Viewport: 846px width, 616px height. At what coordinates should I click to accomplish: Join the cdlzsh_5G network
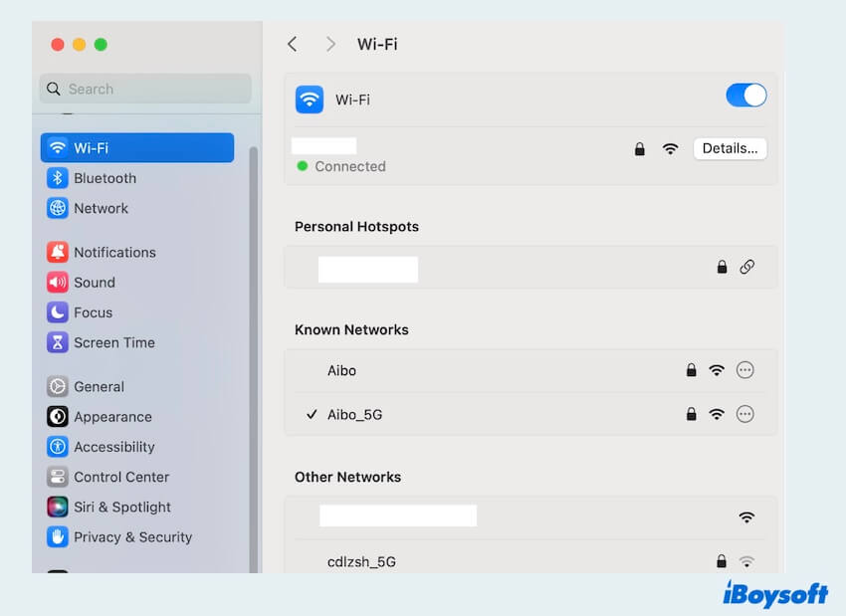click(362, 561)
